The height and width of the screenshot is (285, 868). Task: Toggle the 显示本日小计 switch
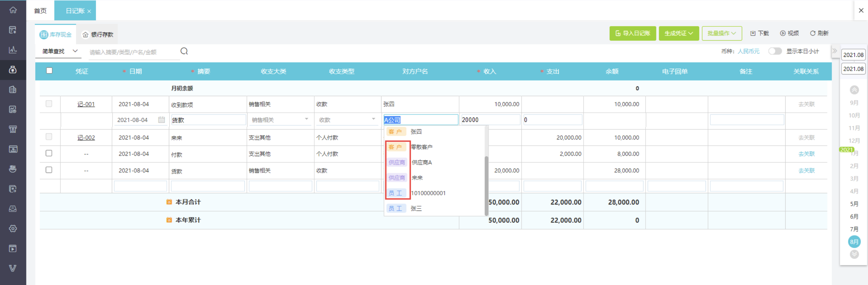[x=775, y=51]
